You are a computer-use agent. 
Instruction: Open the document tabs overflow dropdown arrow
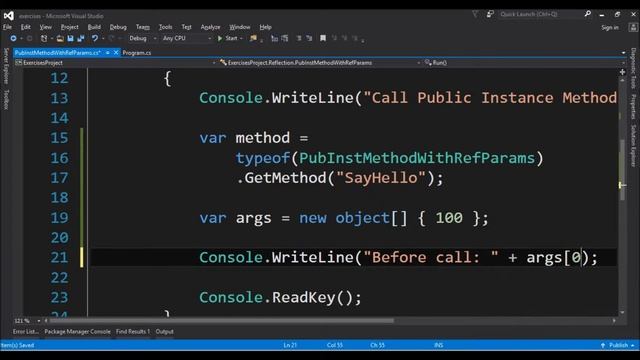[623, 53]
